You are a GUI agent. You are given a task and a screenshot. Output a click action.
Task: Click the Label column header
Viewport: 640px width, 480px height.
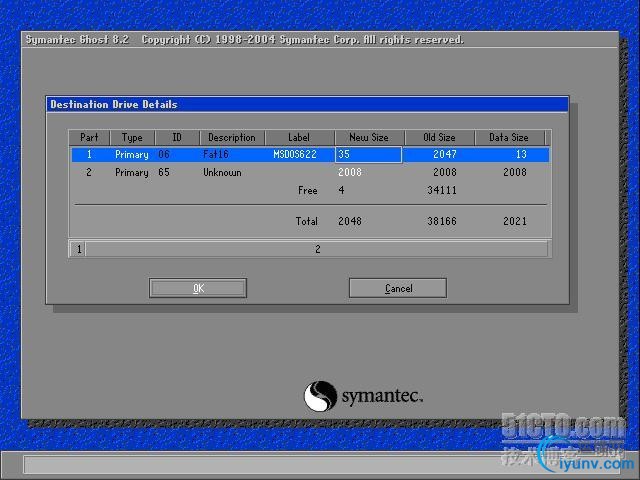299,138
